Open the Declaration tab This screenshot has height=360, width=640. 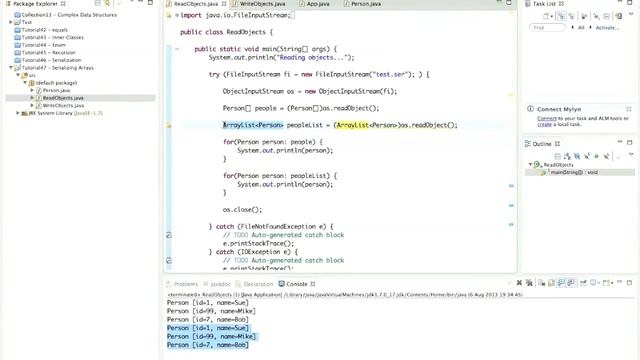(x=254, y=284)
